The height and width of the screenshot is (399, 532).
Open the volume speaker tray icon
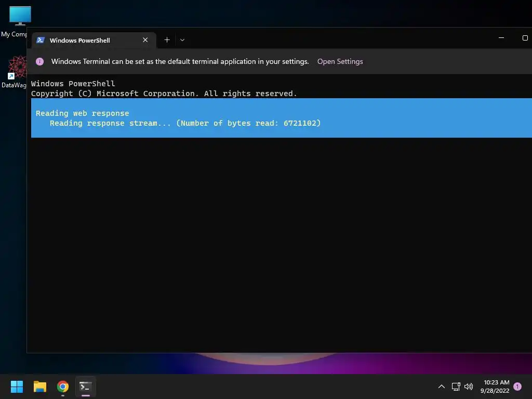(x=469, y=387)
